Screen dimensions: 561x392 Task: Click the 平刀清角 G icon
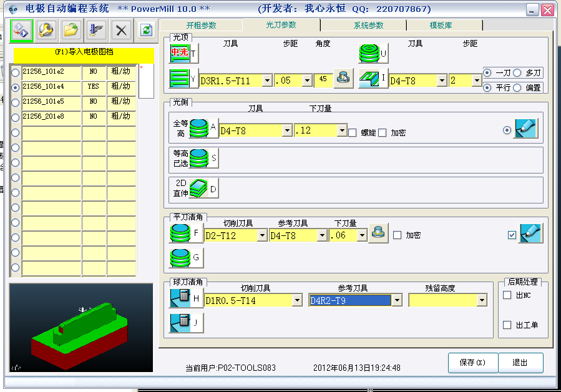tap(186, 258)
